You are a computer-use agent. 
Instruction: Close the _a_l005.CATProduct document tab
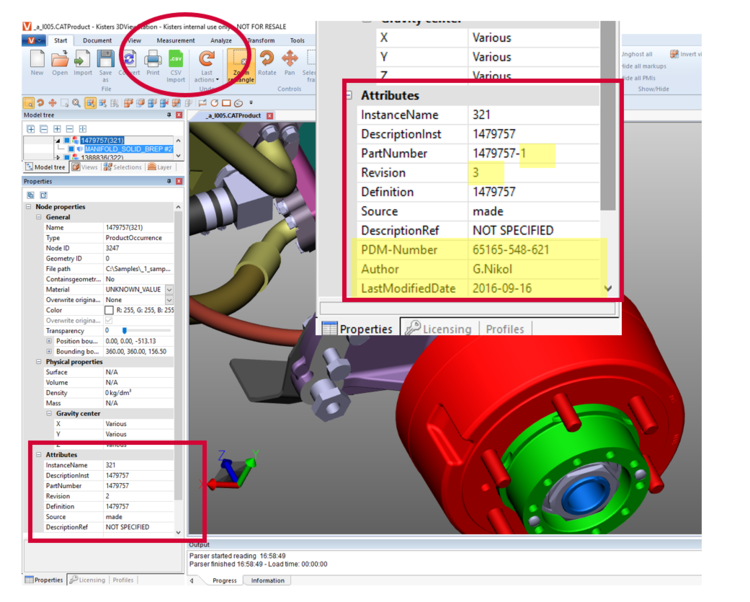(x=269, y=116)
